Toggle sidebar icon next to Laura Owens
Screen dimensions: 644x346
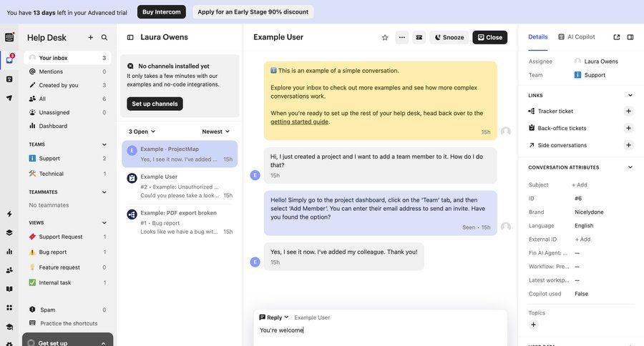click(130, 37)
